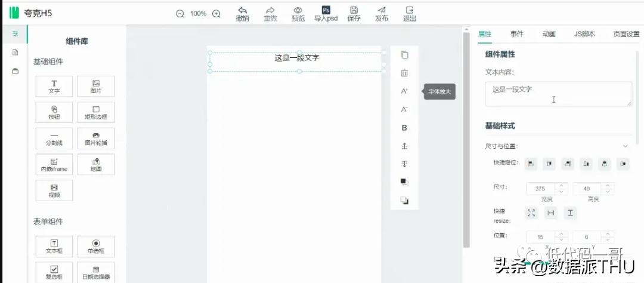
Task: Click the last 快捷定位 alignment icon
Action: (623, 164)
